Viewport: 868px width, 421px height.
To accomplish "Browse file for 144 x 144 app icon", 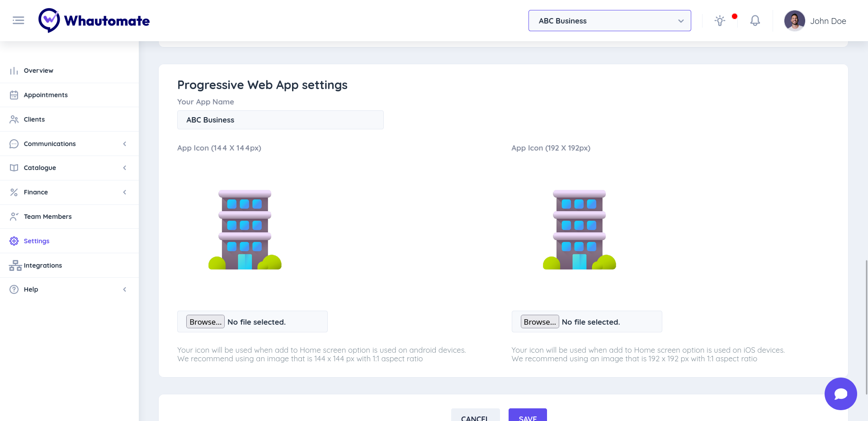I will point(205,322).
